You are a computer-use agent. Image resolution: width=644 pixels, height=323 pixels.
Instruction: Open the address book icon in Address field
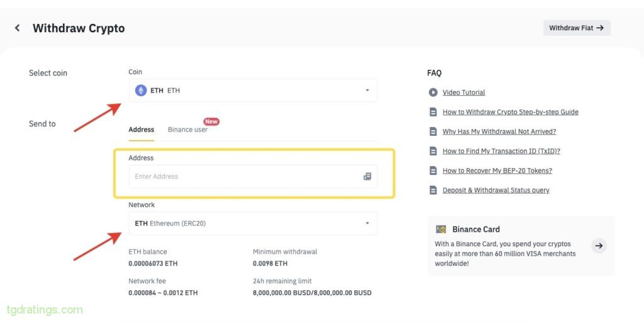[x=367, y=176]
